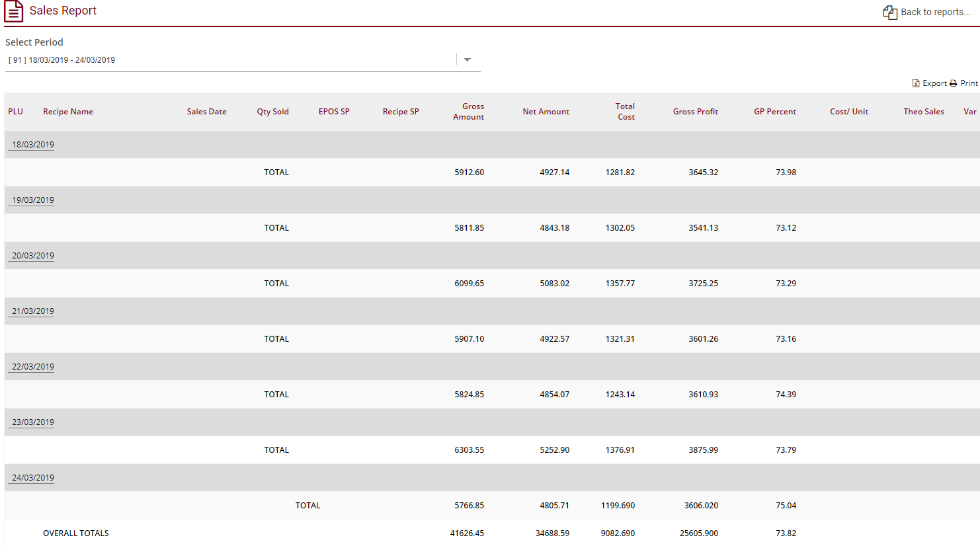Click the Recipe Name column header
This screenshot has height=546, width=980.
coord(68,111)
